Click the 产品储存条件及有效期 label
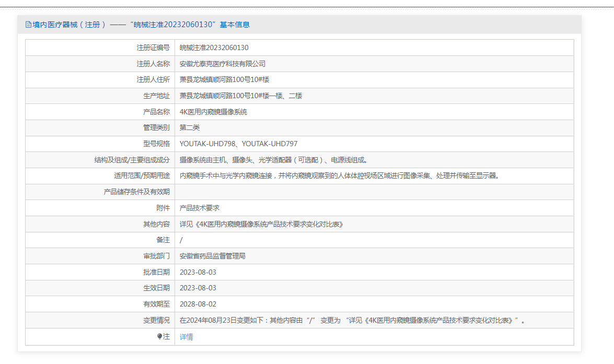The image size is (614, 364). (137, 192)
